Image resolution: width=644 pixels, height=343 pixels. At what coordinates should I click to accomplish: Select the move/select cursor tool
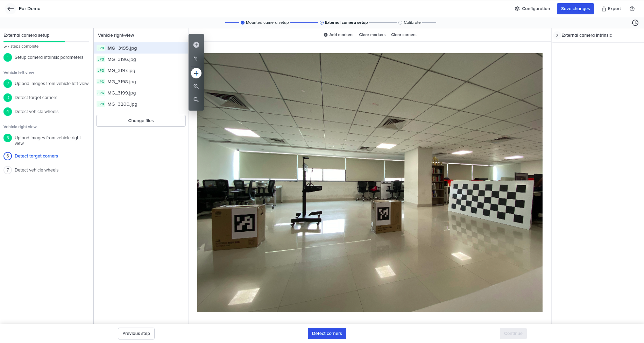tap(196, 59)
